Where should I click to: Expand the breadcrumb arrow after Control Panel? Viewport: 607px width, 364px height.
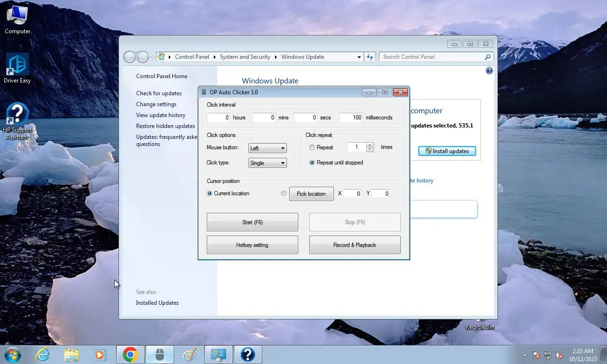(214, 57)
